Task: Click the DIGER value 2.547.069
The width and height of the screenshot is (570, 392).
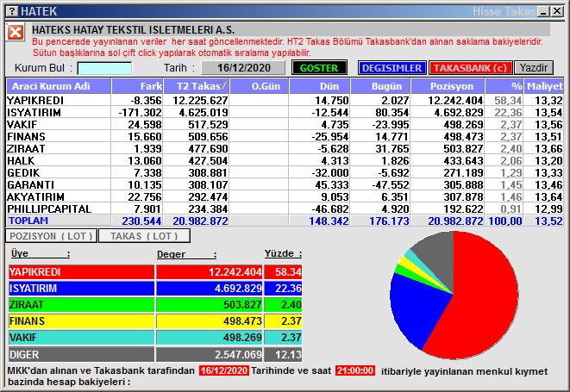Action: pos(238,355)
